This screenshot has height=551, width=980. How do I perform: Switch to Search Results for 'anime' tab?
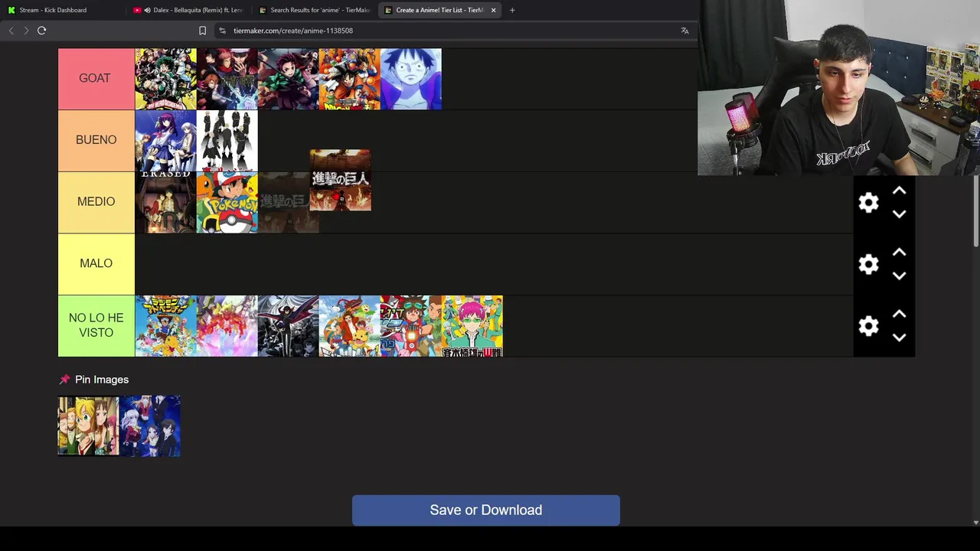314,10
